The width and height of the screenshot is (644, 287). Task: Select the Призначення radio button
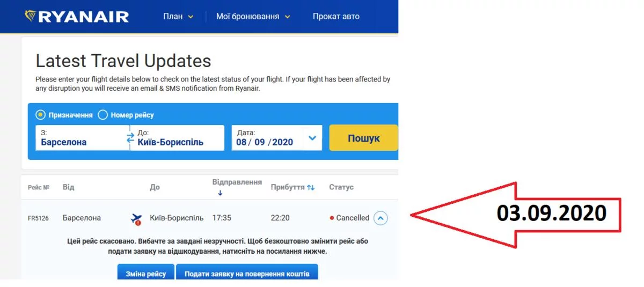pyautogui.click(x=40, y=115)
